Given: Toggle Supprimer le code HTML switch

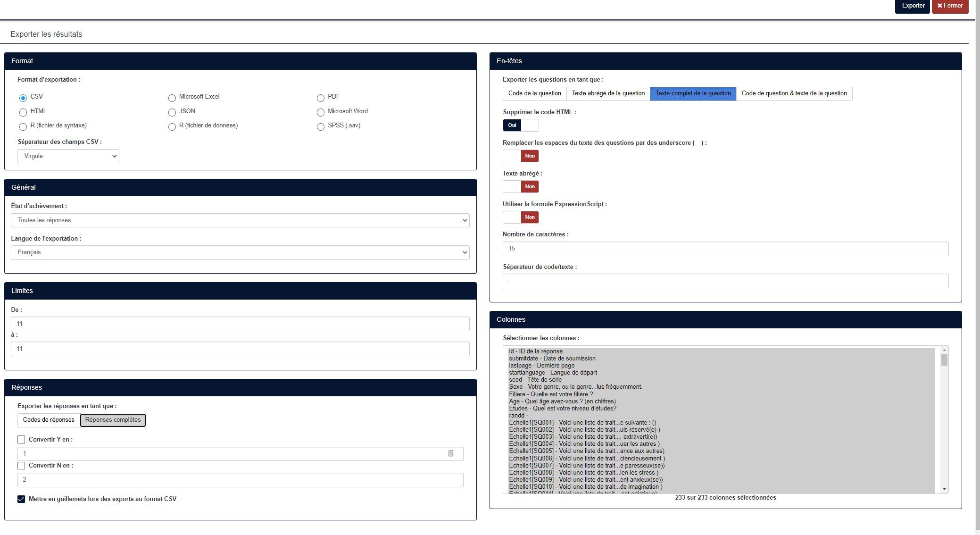Looking at the screenshot, I should pos(521,125).
